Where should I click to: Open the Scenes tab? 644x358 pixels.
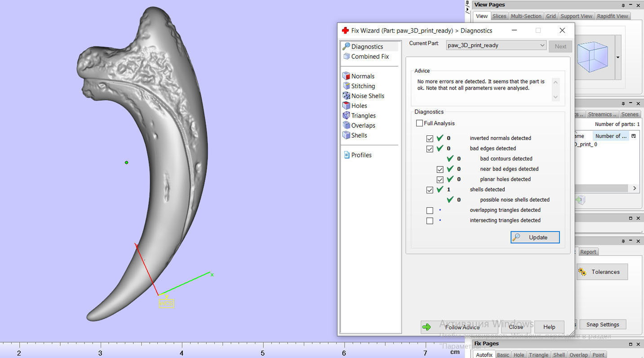click(x=630, y=114)
